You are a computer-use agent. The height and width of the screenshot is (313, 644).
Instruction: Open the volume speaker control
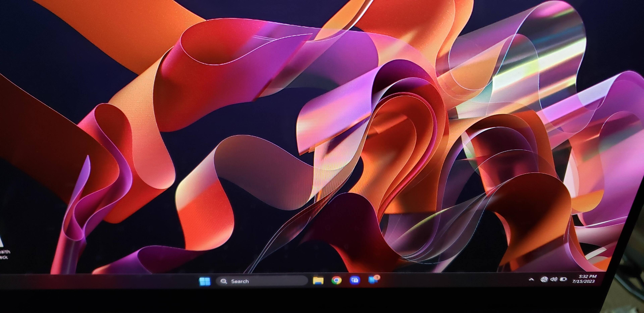pyautogui.click(x=553, y=279)
